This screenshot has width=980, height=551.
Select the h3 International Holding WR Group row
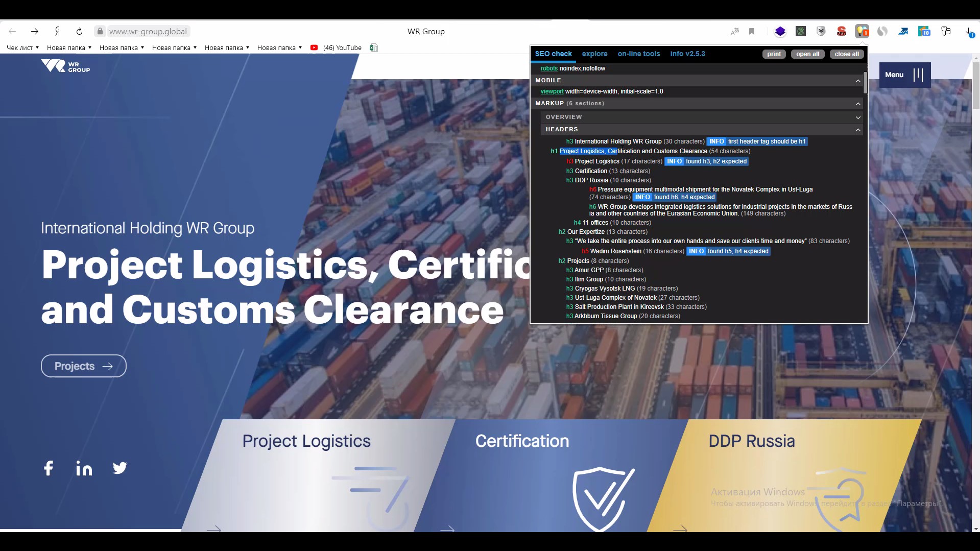pos(686,141)
